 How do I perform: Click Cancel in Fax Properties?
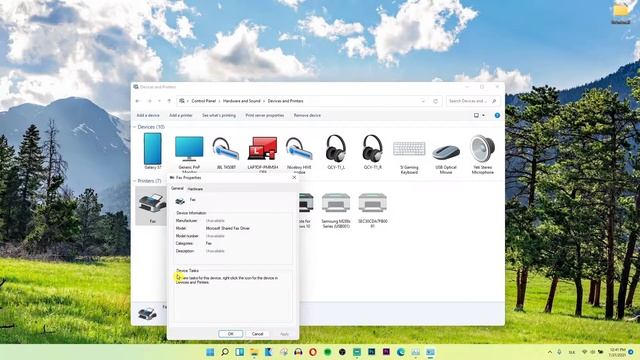(x=258, y=334)
